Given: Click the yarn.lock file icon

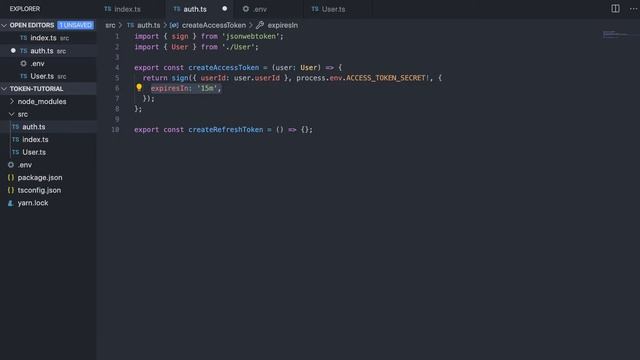Looking at the screenshot, I should pyautogui.click(x=11, y=203).
